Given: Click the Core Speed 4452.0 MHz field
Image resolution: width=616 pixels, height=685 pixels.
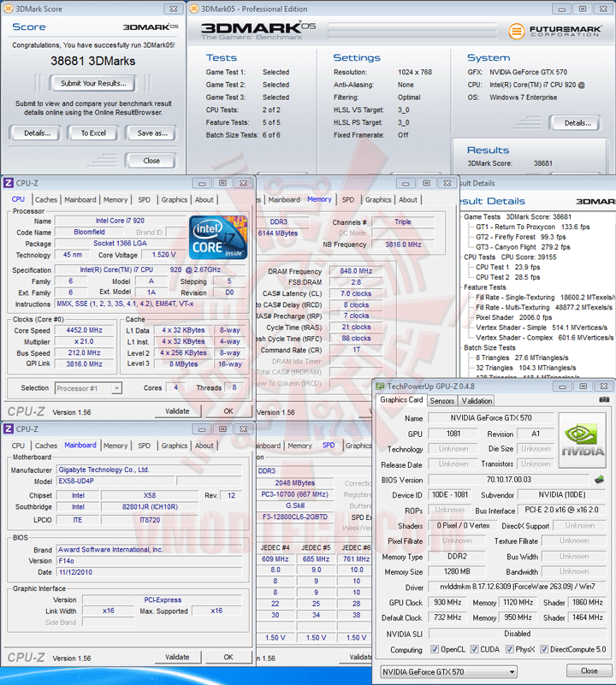Looking at the screenshot, I should [x=84, y=330].
